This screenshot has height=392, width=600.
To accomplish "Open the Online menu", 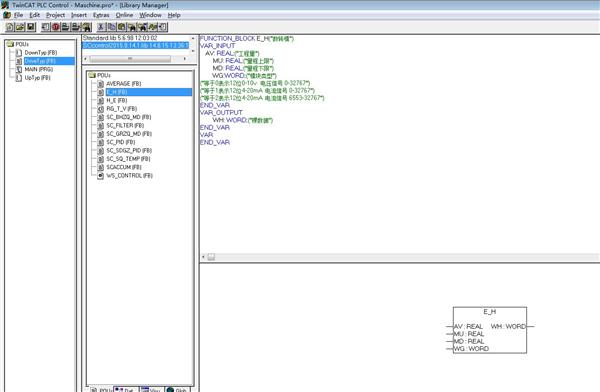I will (x=124, y=15).
